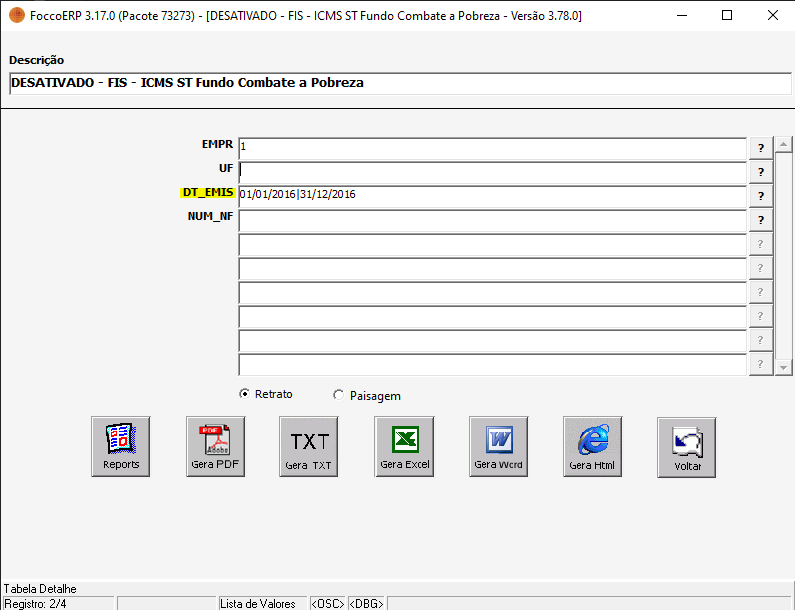Image resolution: width=795 pixels, height=610 pixels.
Task: Focus the NUM_NF input field
Action: click(x=492, y=221)
